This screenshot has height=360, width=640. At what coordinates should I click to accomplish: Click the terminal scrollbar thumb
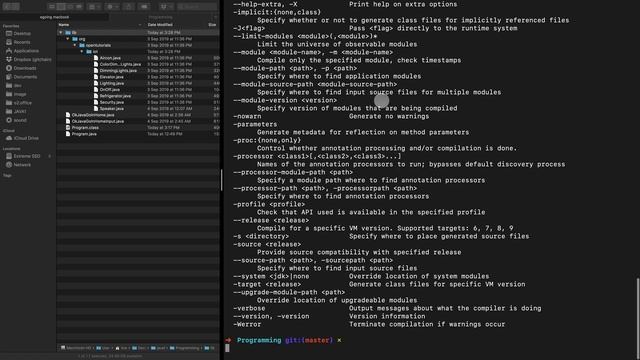coord(638,318)
